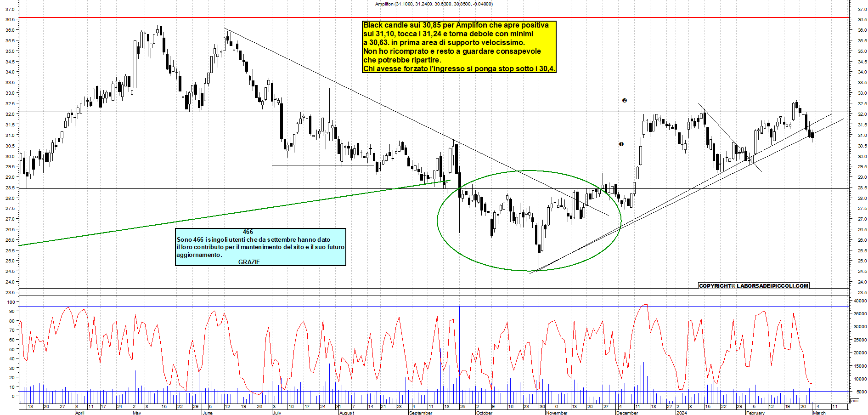868x415 pixels.
Task: Click the October label on the time axis
Action: pyautogui.click(x=485, y=413)
